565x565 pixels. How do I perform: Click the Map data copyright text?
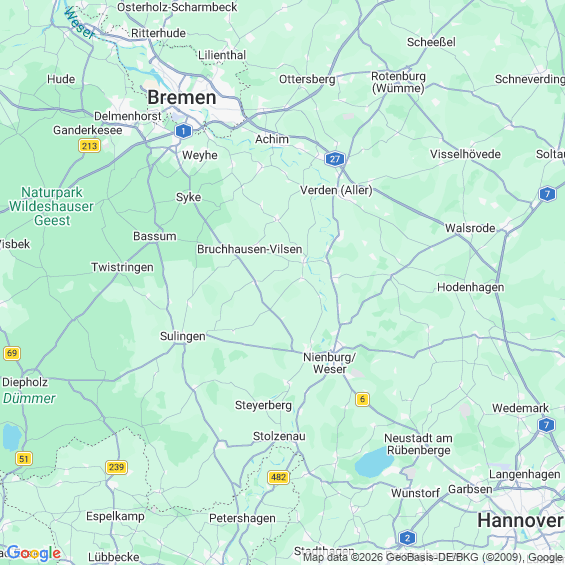point(434,557)
